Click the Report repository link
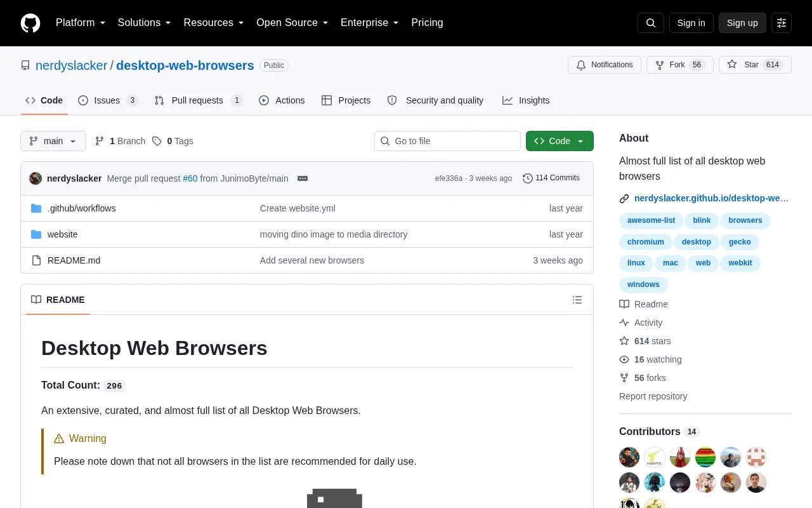The image size is (812, 508). (x=653, y=396)
